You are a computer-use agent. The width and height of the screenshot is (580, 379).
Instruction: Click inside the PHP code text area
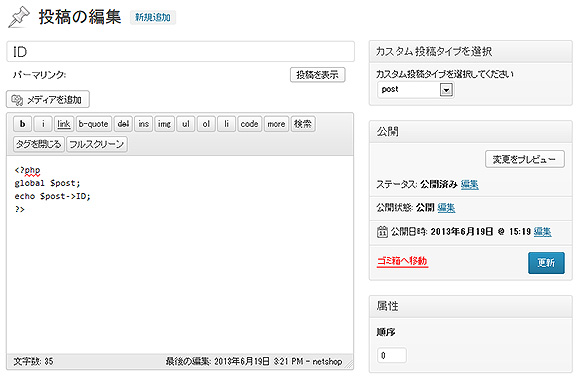pos(180,254)
